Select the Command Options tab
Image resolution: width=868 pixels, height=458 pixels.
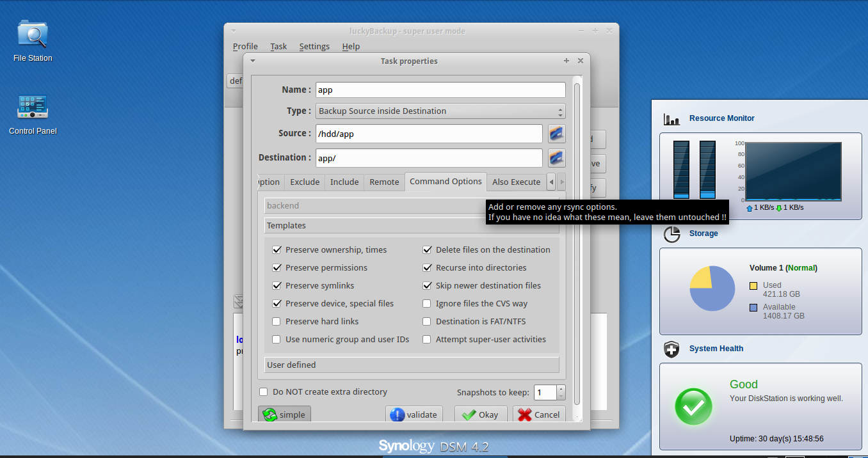point(446,182)
